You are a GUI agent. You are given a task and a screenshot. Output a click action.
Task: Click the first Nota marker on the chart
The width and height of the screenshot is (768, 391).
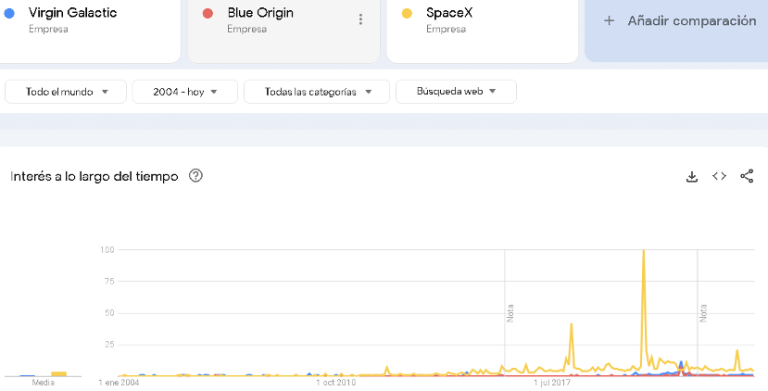[x=510, y=313]
